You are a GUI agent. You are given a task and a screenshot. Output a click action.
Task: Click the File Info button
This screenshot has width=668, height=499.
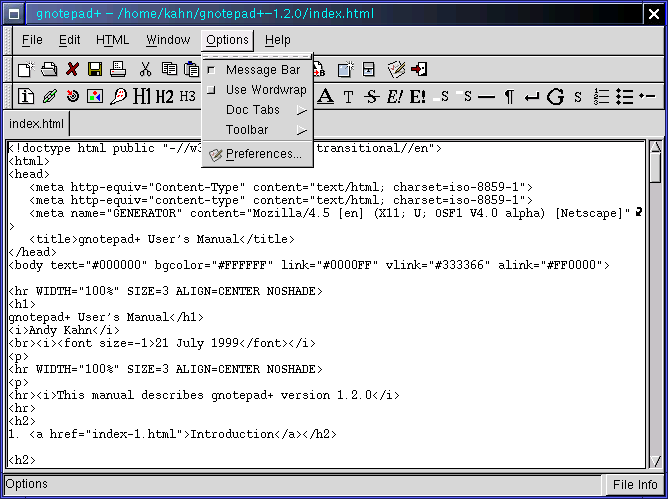635,485
